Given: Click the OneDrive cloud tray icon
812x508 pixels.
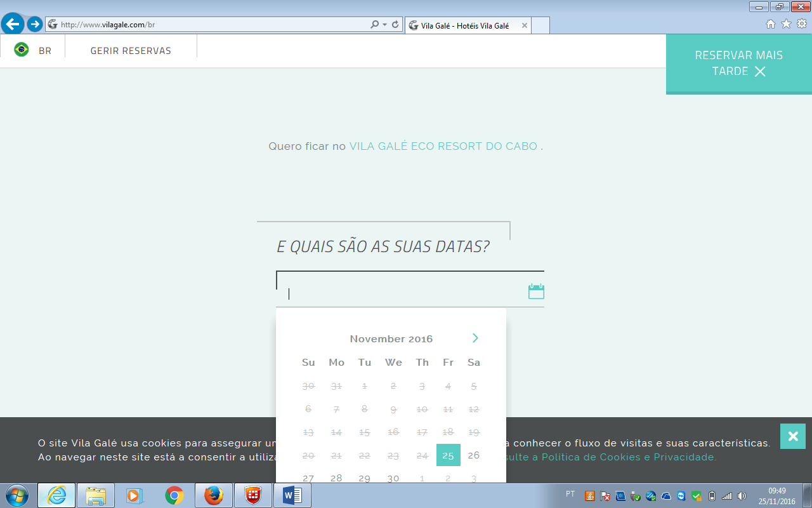Looking at the screenshot, I should coord(666,496).
